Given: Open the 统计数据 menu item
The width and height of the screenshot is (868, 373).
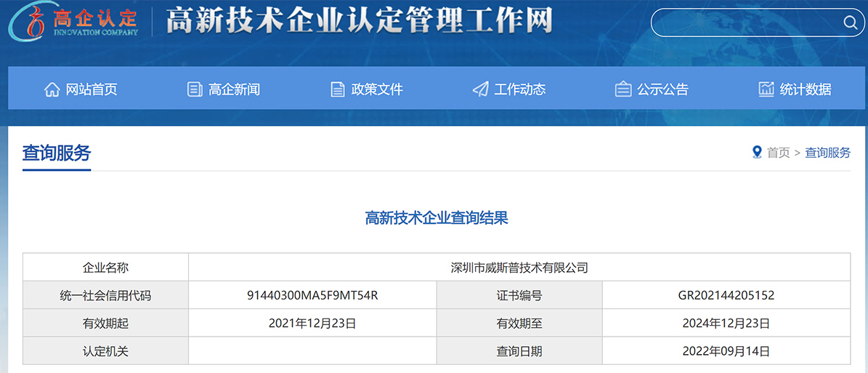Looking at the screenshot, I should [x=795, y=89].
